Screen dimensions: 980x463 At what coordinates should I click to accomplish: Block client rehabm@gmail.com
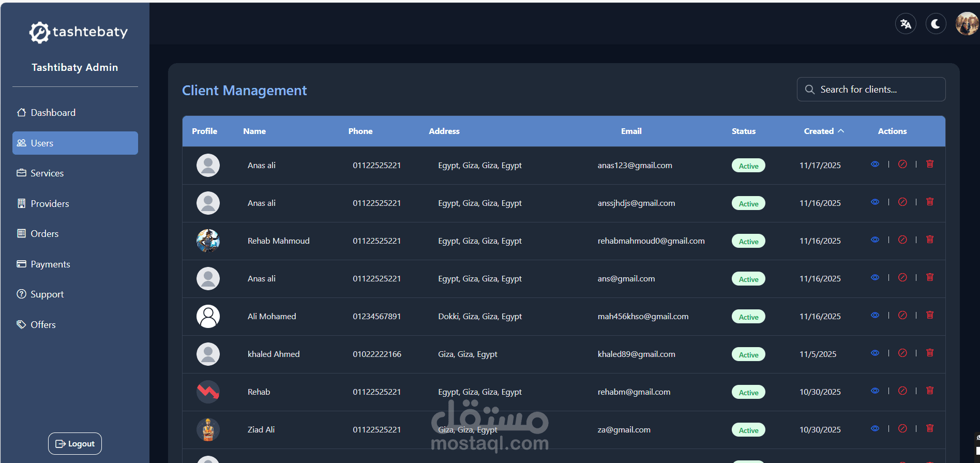point(902,391)
